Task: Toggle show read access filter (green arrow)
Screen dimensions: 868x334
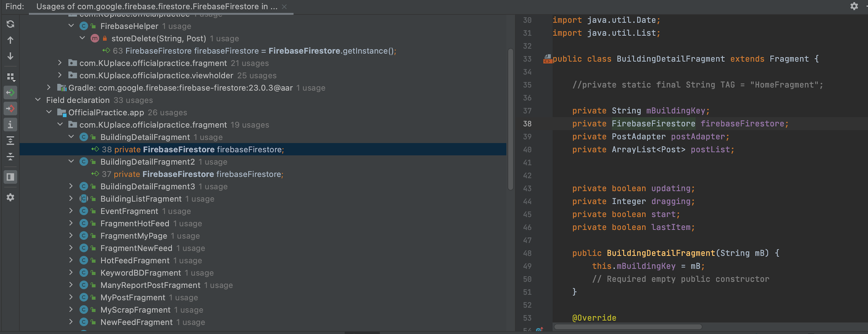Action: click(11, 93)
